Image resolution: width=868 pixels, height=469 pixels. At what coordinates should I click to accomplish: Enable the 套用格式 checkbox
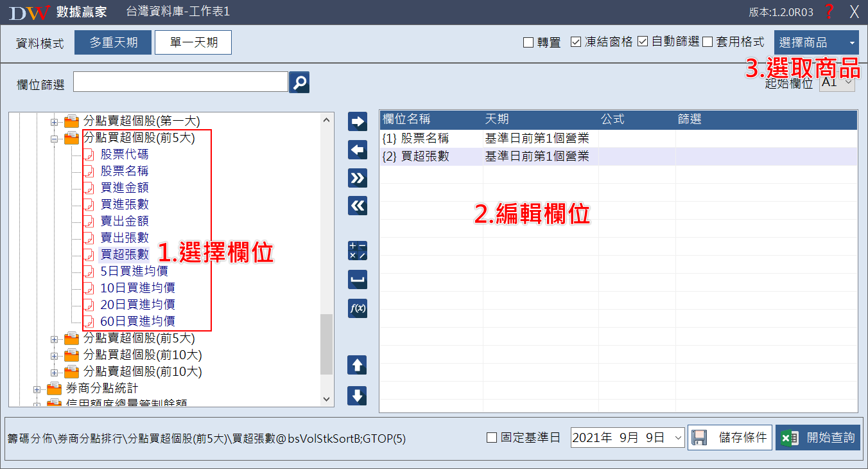pos(708,42)
